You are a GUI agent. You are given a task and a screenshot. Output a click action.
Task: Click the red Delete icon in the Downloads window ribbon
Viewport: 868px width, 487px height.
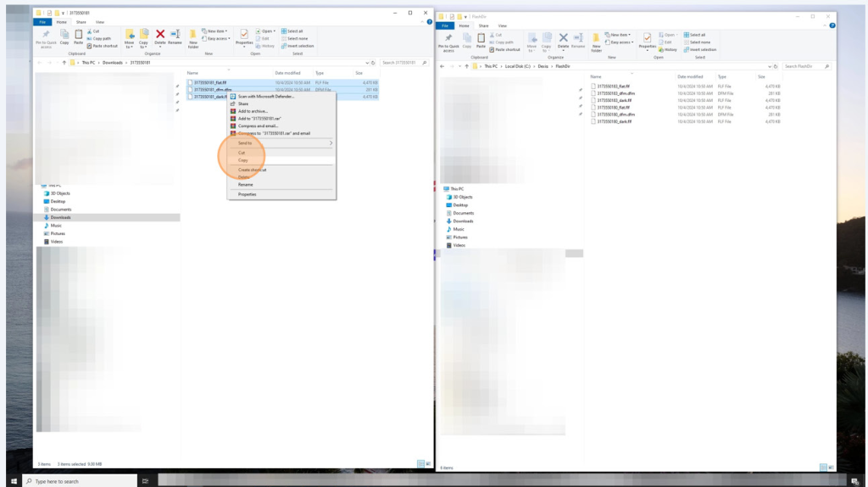tap(160, 36)
